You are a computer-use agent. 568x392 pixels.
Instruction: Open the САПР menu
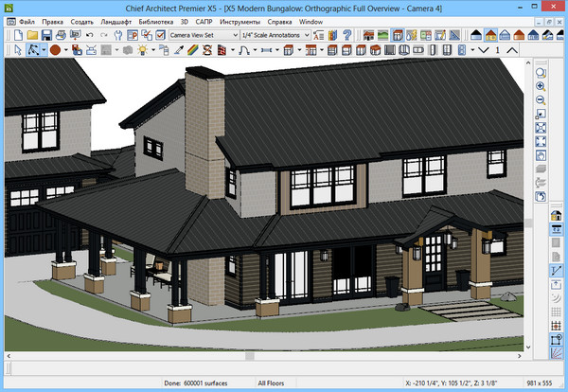tap(204, 22)
